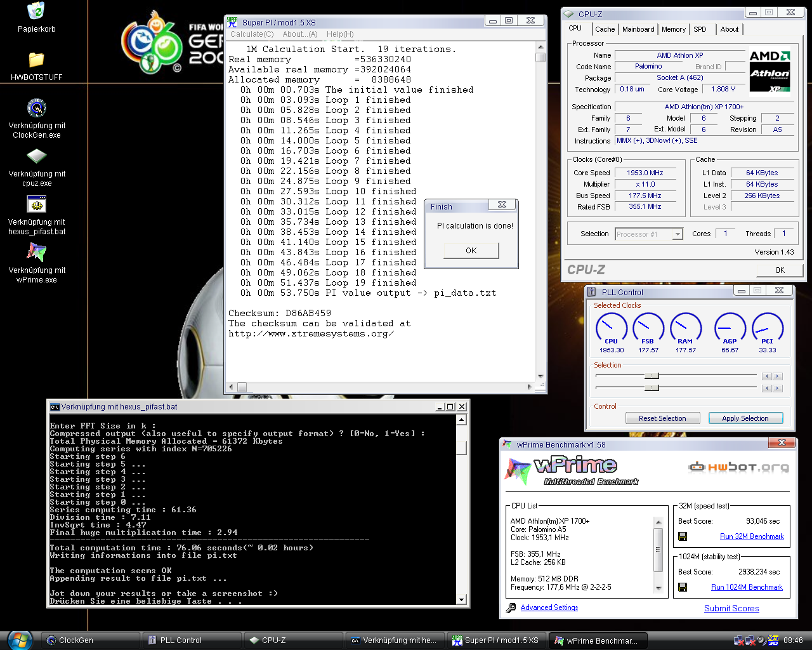Click the lower Selection slider thumb in PLL Control

pyautogui.click(x=652, y=388)
